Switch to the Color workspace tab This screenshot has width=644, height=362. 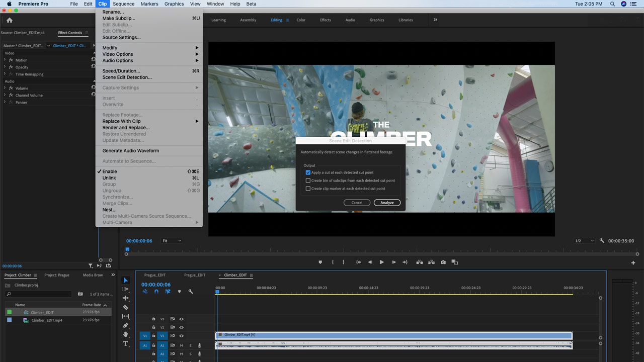click(x=301, y=20)
